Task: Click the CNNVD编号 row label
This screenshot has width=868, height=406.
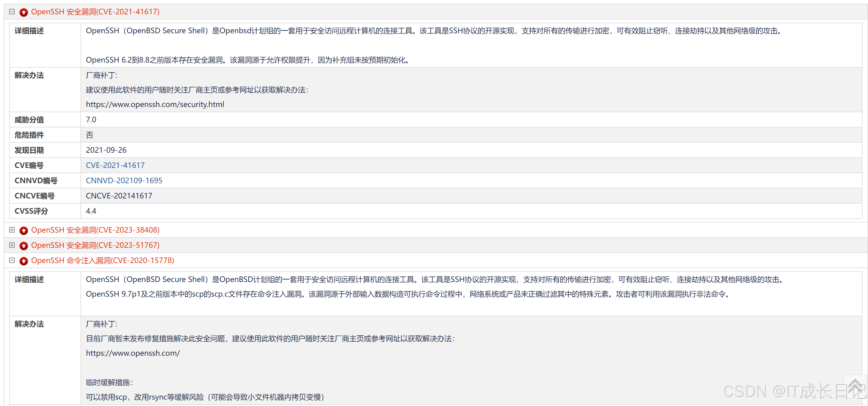Action: point(36,180)
